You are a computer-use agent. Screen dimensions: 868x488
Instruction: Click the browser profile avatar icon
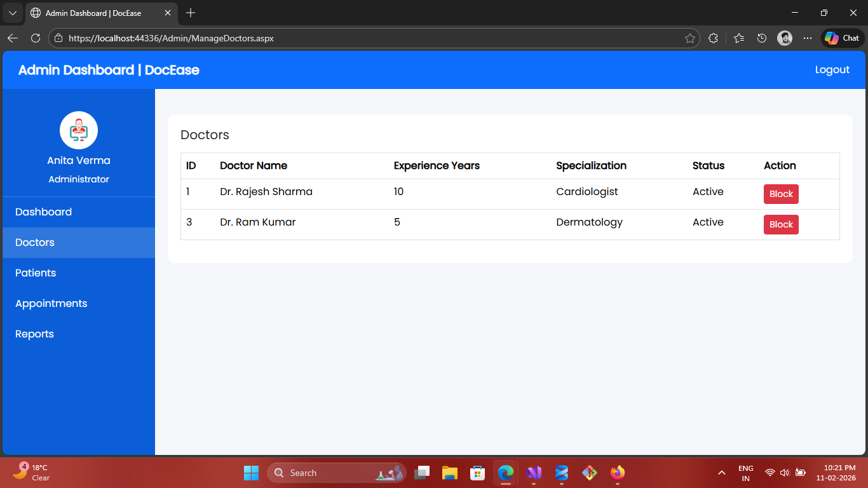[x=785, y=38]
